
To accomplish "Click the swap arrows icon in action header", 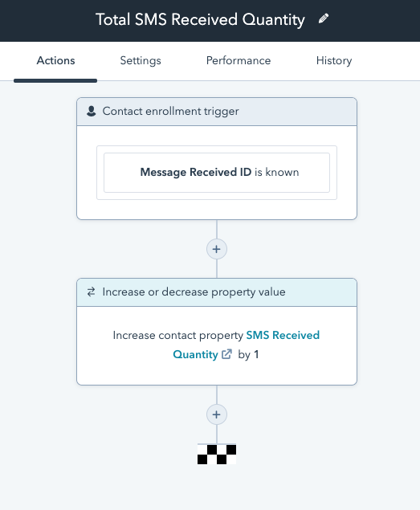I will tap(91, 292).
